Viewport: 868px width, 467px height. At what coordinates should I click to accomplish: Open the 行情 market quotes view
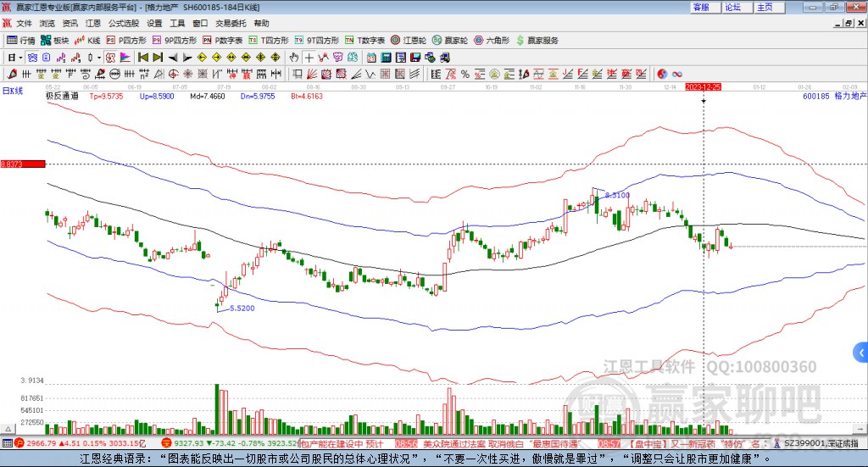20,41
